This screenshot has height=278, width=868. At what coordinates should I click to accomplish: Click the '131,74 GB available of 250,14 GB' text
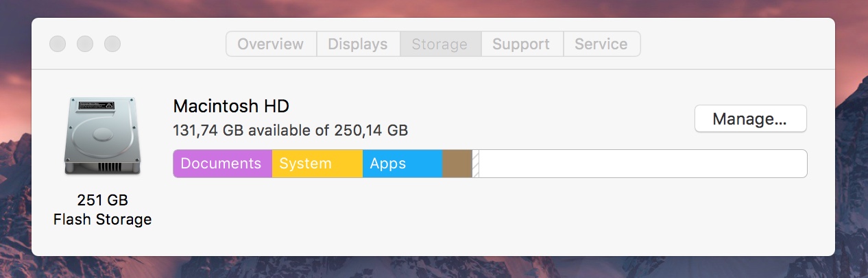pyautogui.click(x=291, y=130)
